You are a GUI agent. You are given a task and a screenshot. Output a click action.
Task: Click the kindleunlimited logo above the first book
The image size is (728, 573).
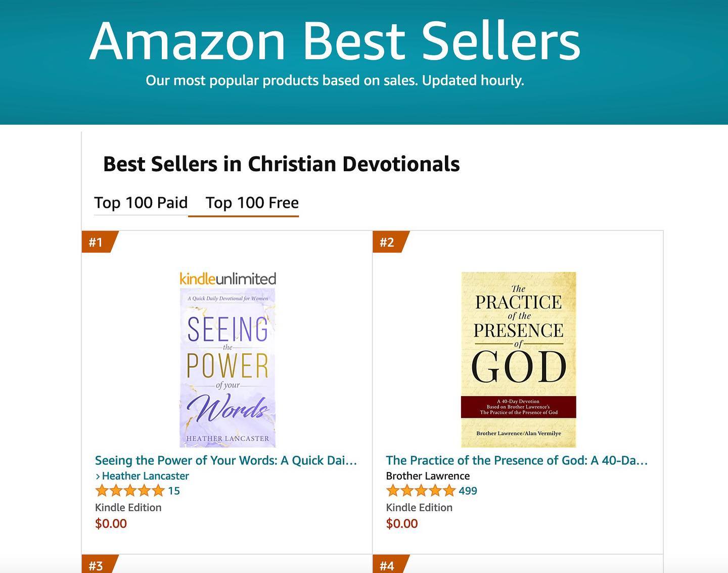point(227,277)
